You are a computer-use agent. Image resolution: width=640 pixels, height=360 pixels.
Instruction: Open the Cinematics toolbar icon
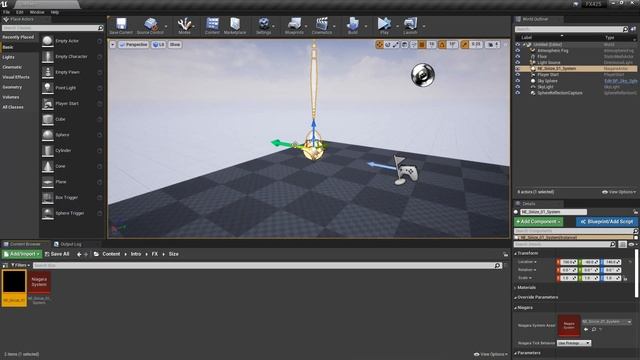(322, 26)
